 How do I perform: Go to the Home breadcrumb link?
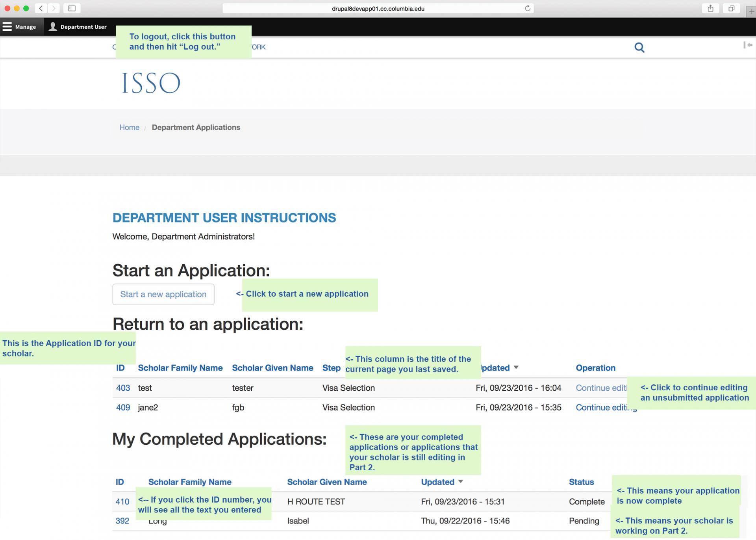pos(129,127)
